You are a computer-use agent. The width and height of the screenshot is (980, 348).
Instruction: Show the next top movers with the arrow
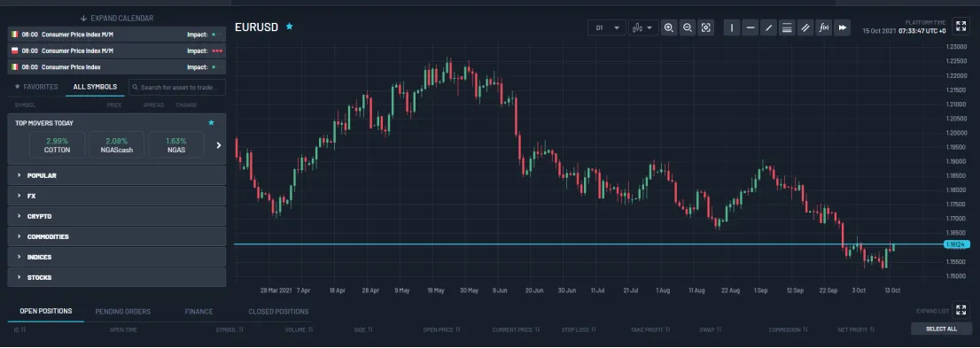point(219,145)
